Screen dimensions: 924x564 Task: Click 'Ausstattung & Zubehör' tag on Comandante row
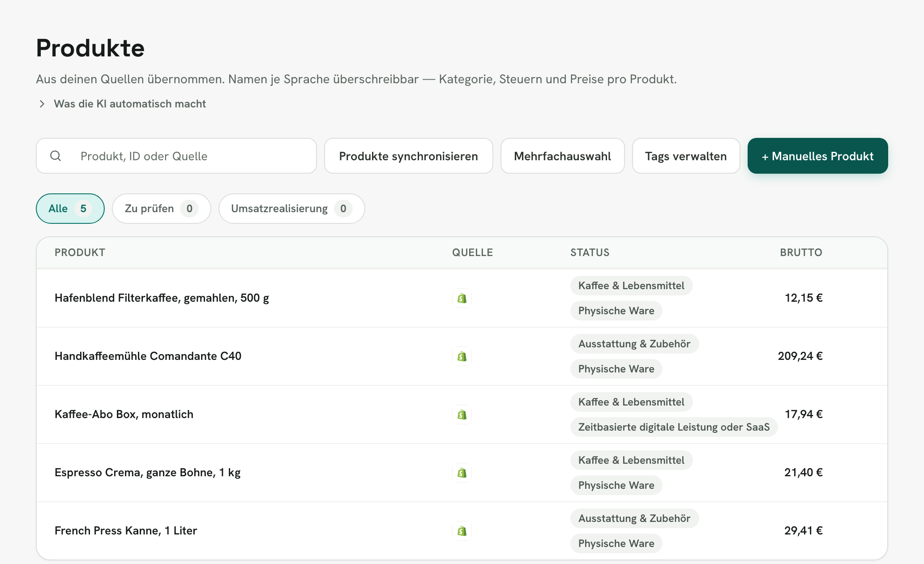635,344
